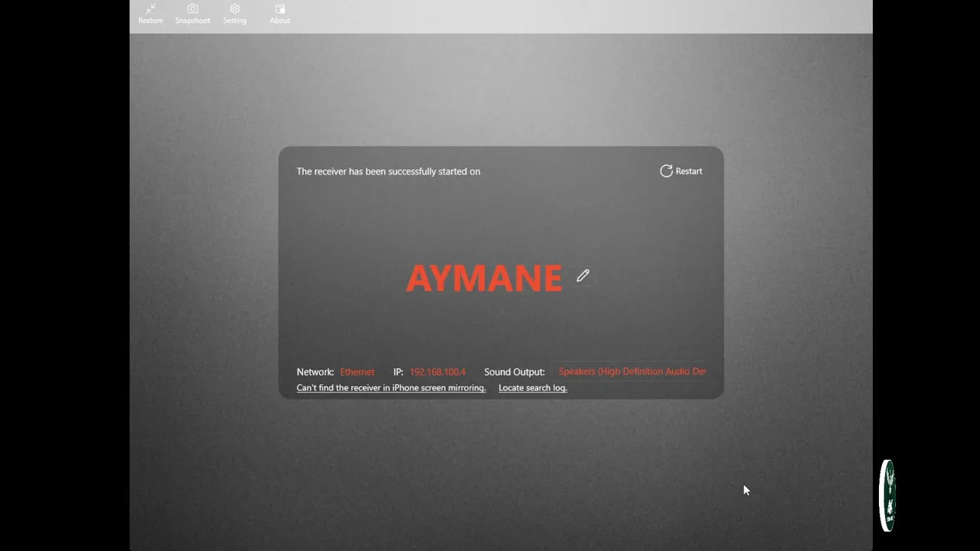
Task: Click the "The receiver has been successfully started on" message
Action: [388, 171]
